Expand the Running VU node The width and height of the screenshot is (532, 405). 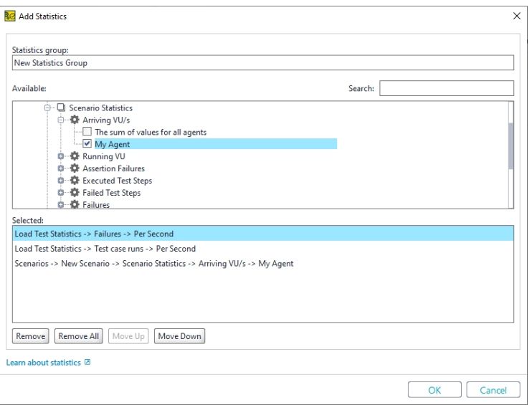click(61, 156)
